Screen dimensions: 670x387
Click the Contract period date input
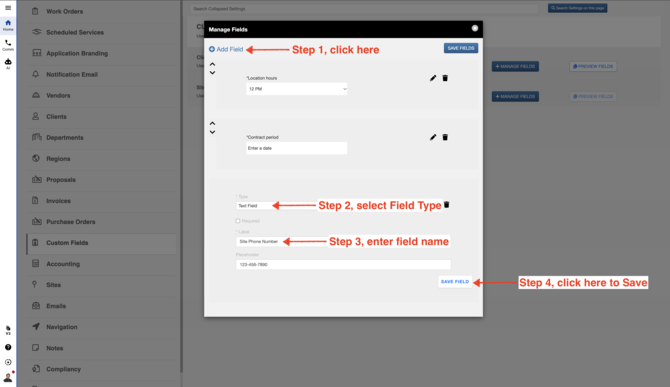(297, 148)
